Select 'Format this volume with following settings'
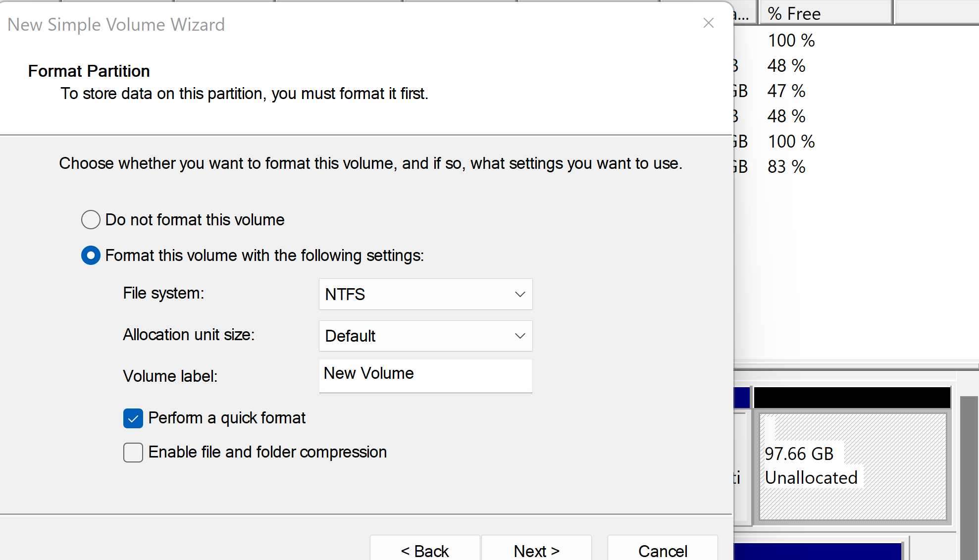979x560 pixels. point(91,255)
